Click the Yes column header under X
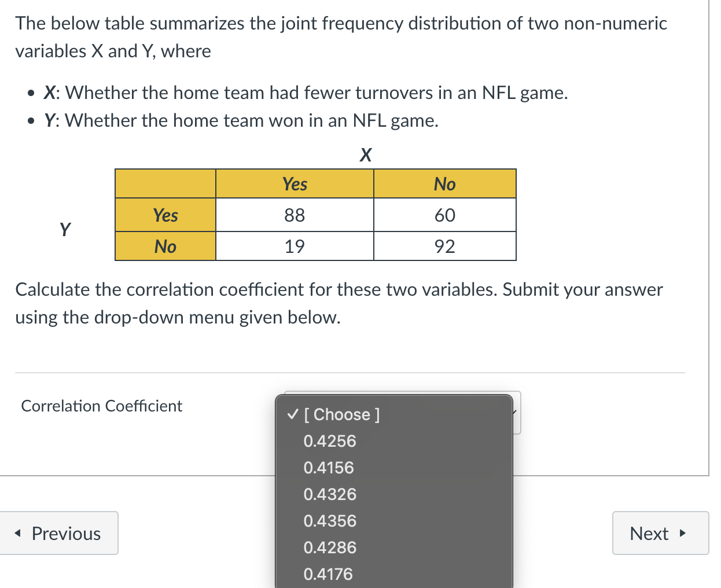The width and height of the screenshot is (721, 588). pyautogui.click(x=295, y=183)
